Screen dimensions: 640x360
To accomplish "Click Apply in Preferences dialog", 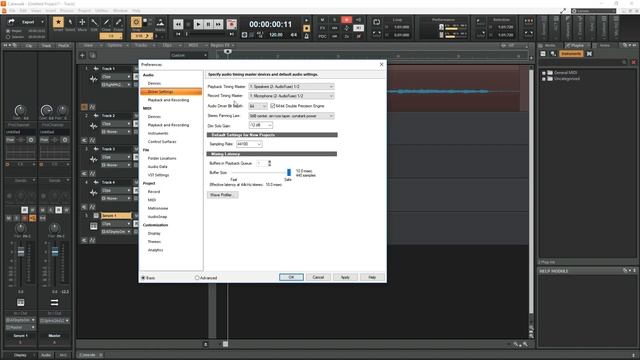I will click(x=345, y=277).
